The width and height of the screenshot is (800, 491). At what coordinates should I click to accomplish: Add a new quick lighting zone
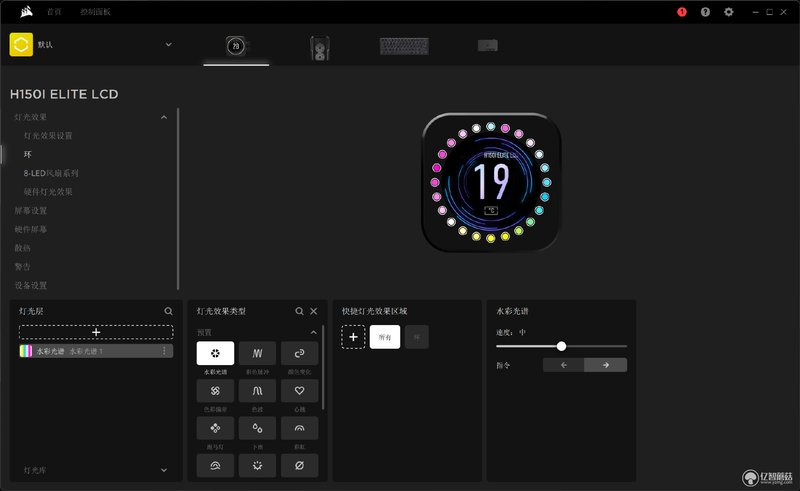[x=353, y=337]
